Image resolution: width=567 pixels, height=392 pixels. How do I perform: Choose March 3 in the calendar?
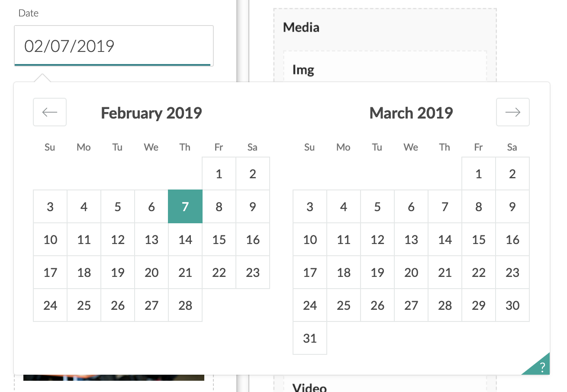(x=310, y=206)
